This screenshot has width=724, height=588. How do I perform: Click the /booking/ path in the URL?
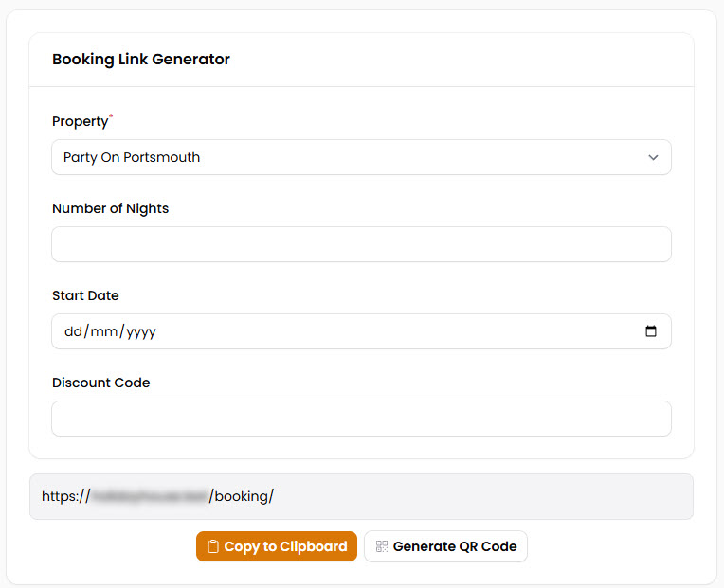pyautogui.click(x=242, y=496)
